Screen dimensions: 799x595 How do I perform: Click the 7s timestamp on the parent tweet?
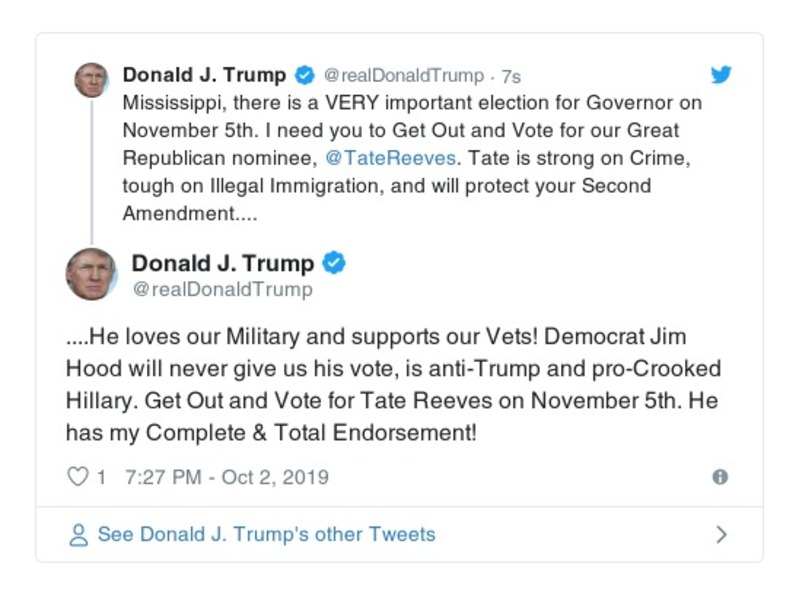point(510,77)
